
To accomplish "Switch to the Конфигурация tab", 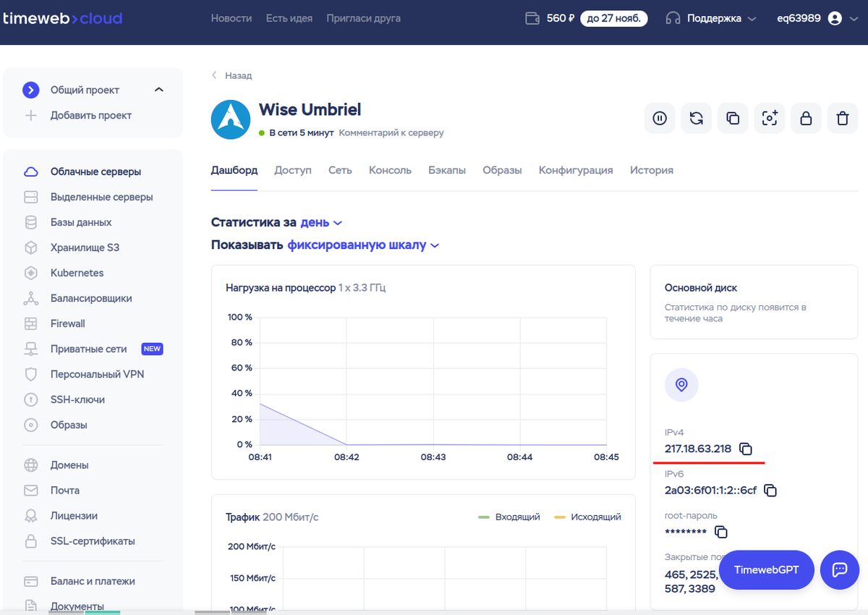I will point(576,170).
